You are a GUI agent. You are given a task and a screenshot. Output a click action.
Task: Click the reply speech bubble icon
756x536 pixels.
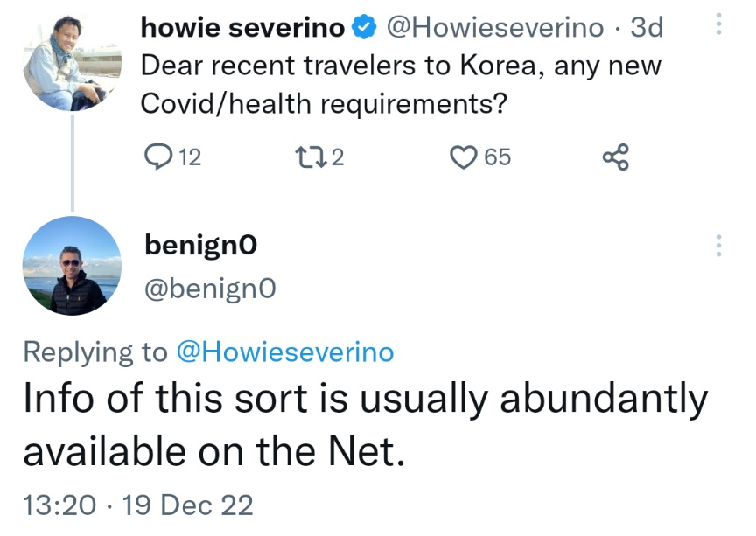[x=158, y=157]
